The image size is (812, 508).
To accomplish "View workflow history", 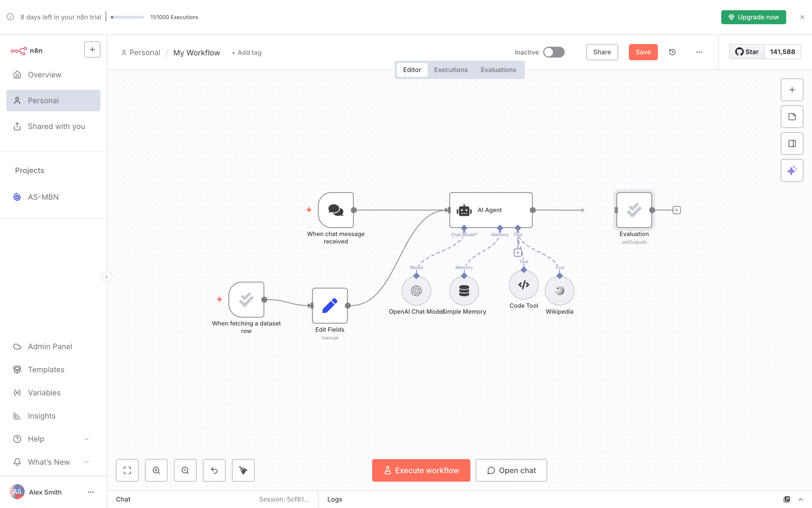I will tap(672, 52).
